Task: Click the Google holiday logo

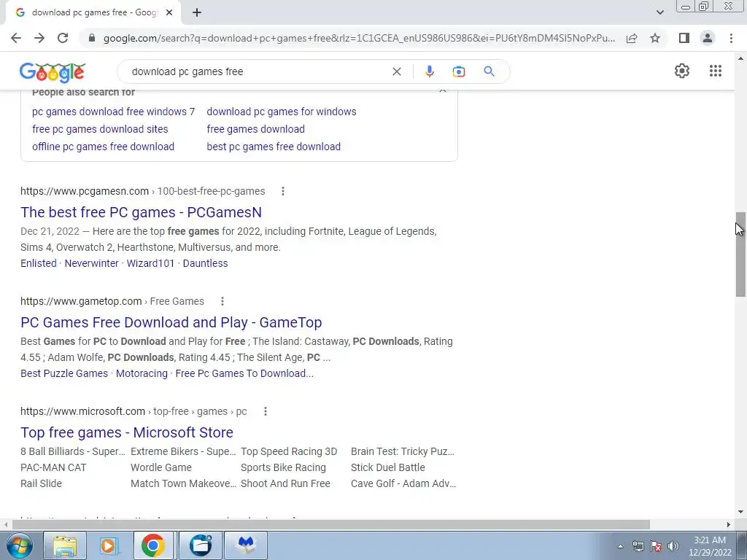Action: click(x=53, y=72)
